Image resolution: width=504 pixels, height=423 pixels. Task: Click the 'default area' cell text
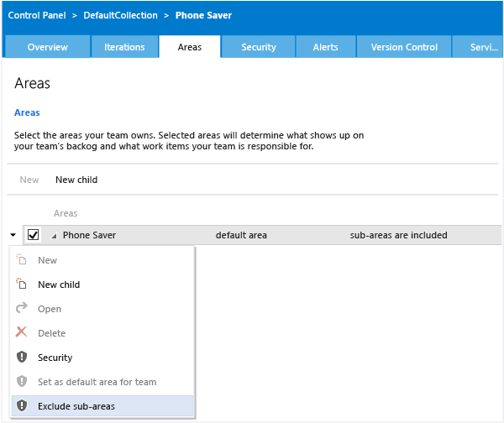(241, 235)
